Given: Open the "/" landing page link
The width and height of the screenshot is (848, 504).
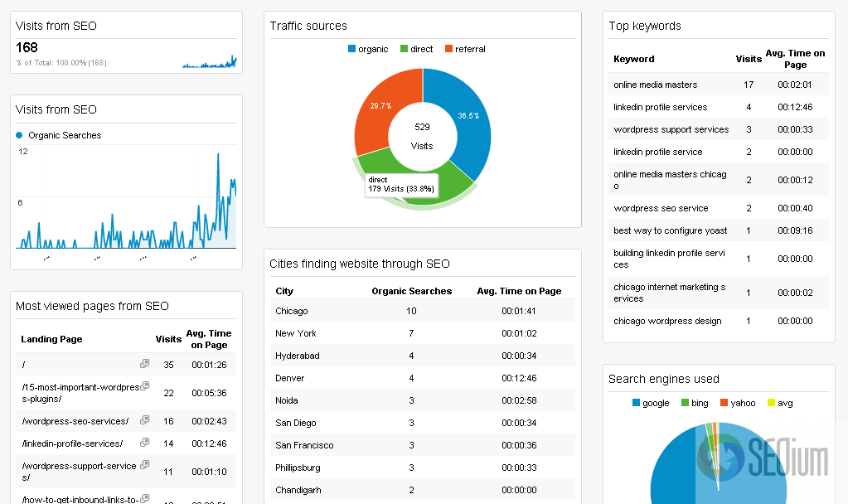Looking at the screenshot, I should (x=24, y=365).
